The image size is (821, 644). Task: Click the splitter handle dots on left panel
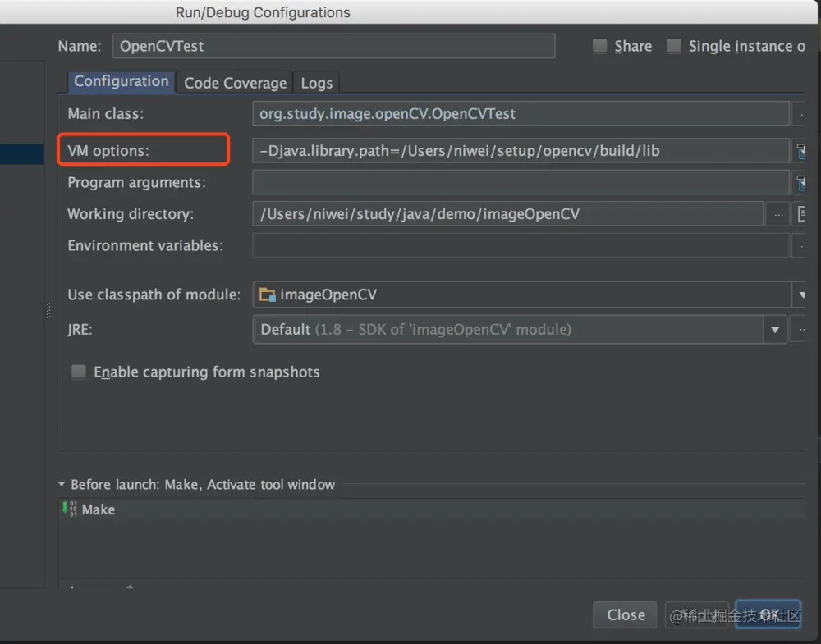pos(48,310)
